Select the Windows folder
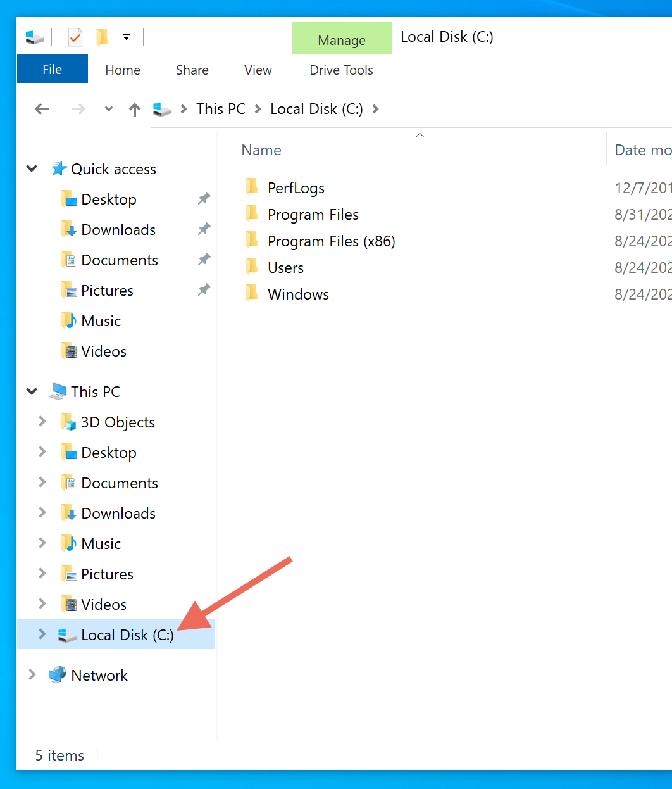This screenshot has width=672, height=789. click(298, 294)
